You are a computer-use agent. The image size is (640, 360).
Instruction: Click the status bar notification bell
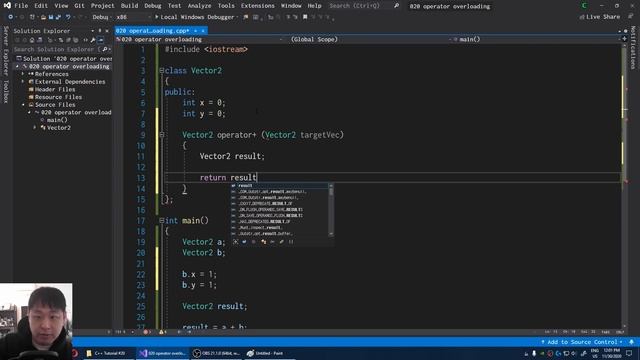click(631, 342)
